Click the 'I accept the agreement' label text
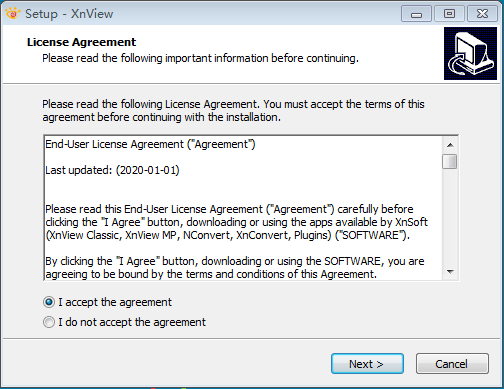The height and width of the screenshot is (389, 504). coord(115,302)
